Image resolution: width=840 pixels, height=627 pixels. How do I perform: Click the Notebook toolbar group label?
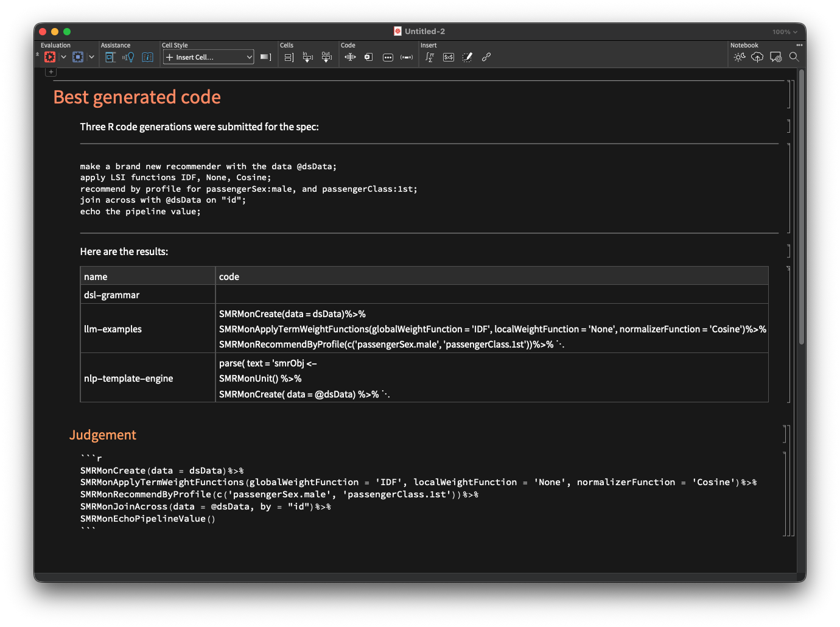(x=744, y=45)
